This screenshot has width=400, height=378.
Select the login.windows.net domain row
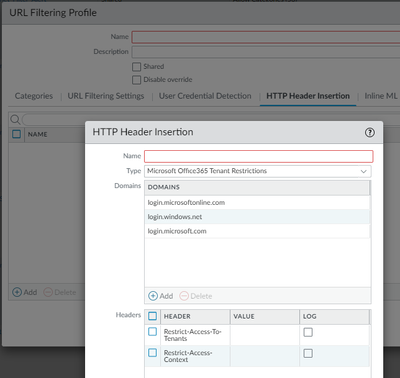257,217
